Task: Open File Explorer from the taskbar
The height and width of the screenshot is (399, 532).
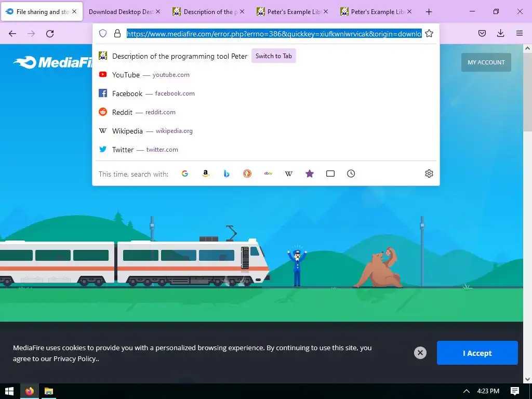Action: [49, 391]
